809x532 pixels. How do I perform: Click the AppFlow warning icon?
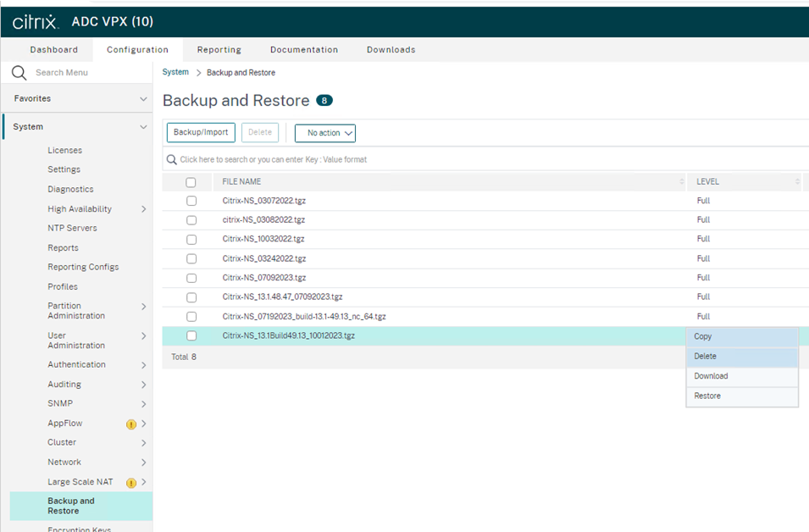[131, 424]
